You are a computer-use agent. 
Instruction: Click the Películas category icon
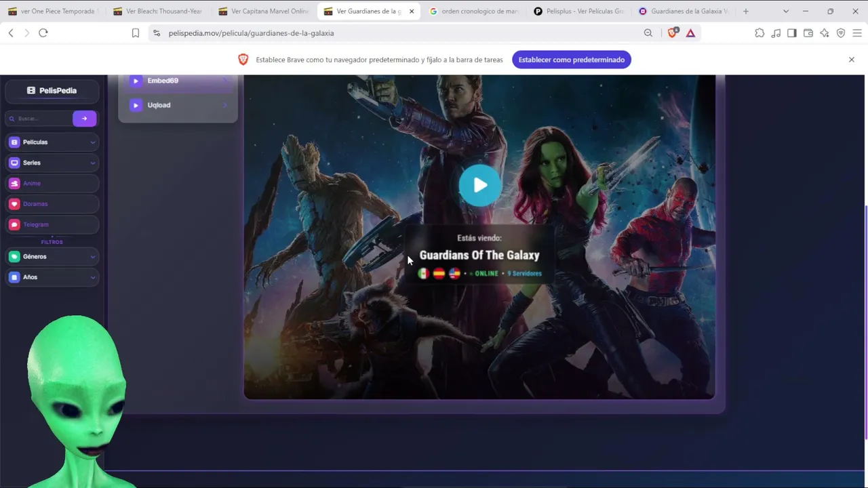(x=14, y=142)
